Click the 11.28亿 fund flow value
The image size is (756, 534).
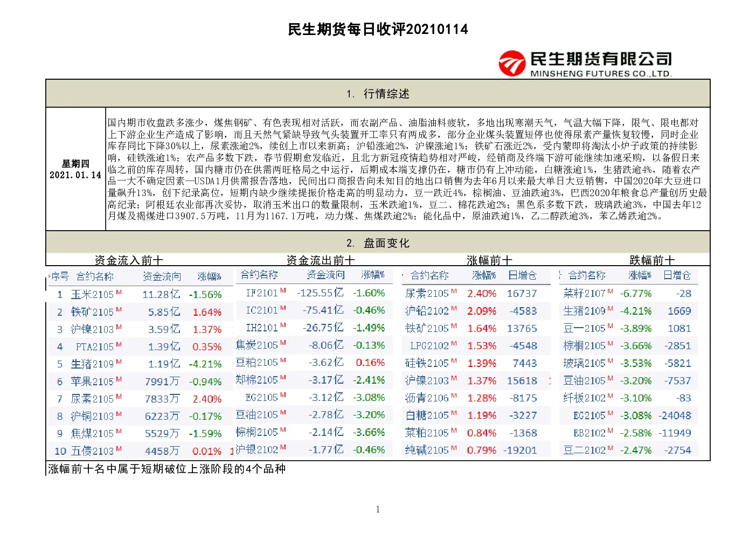click(x=161, y=294)
